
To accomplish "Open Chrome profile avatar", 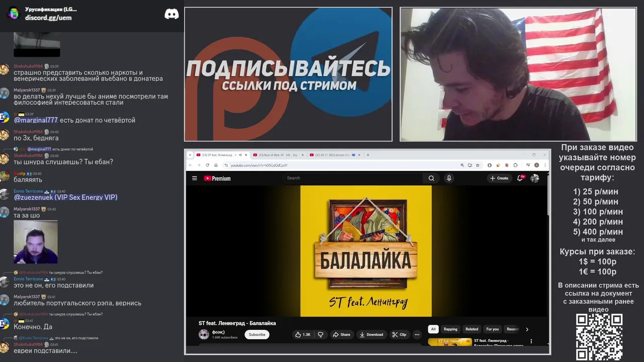I will click(x=536, y=165).
